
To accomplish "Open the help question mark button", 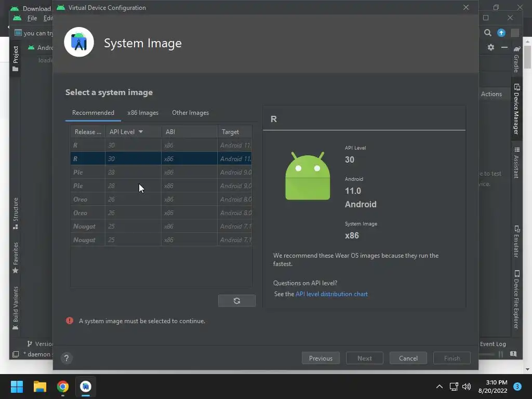I will [66, 358].
